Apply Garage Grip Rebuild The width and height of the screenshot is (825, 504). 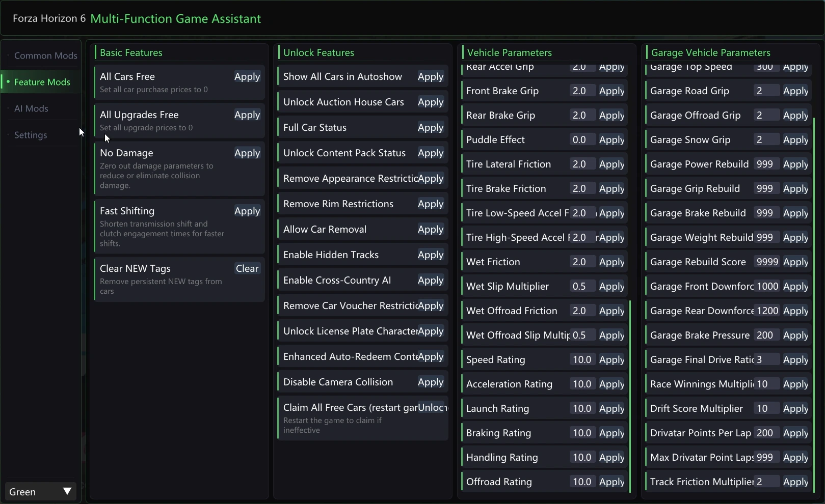[795, 188]
